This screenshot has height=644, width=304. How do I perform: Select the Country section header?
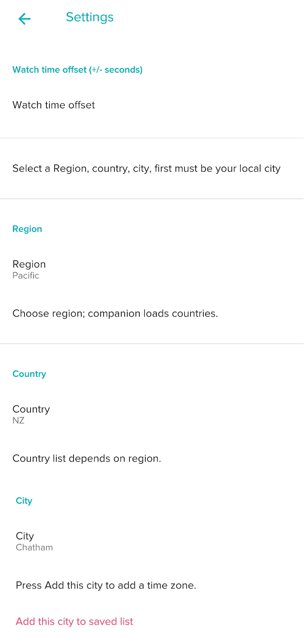[x=29, y=373]
